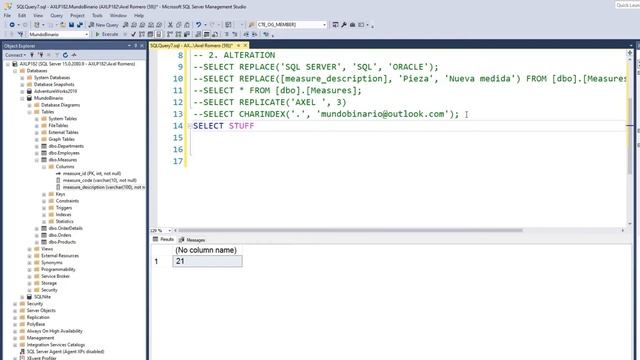The height and width of the screenshot is (360, 640).
Task: Click the Parse checkmark icon next to Execute
Action: (x=133, y=35)
